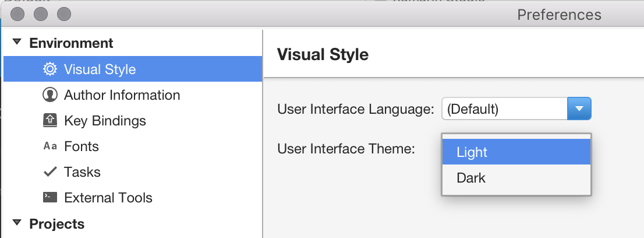Click the Visual Style gear icon
The width and height of the screenshot is (644, 238).
pos(50,69)
